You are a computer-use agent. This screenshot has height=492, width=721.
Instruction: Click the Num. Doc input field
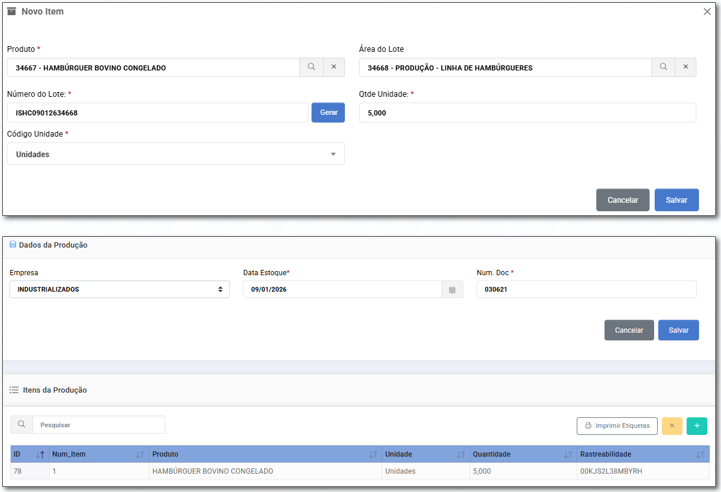586,290
